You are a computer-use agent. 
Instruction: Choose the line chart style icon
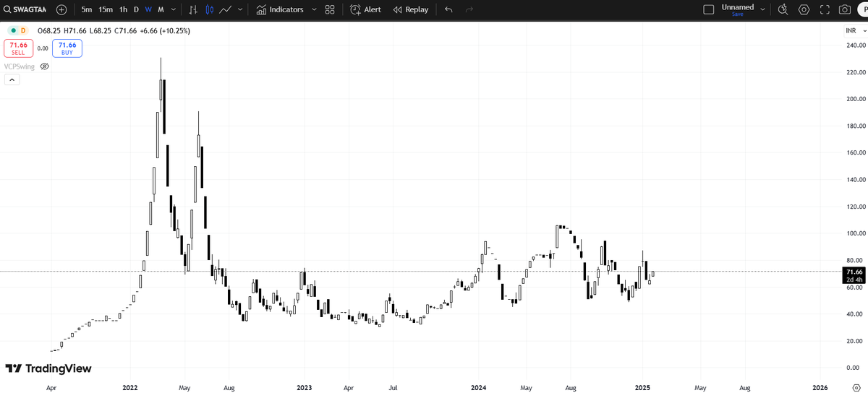225,9
